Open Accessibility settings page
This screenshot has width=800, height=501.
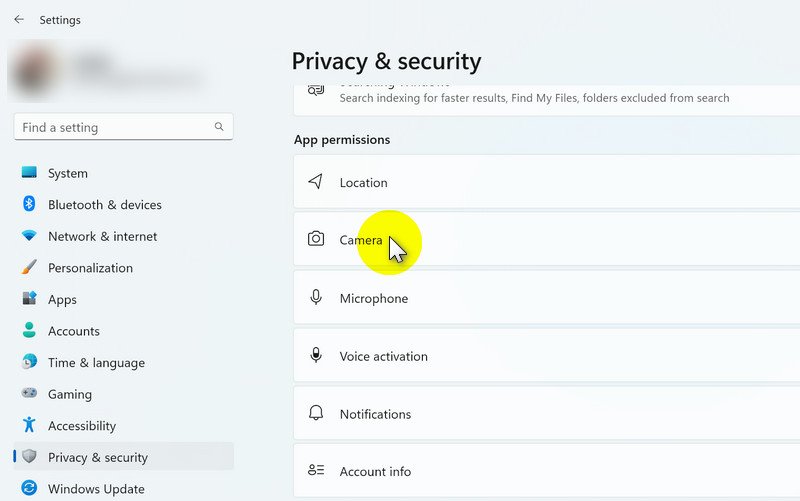pos(82,426)
